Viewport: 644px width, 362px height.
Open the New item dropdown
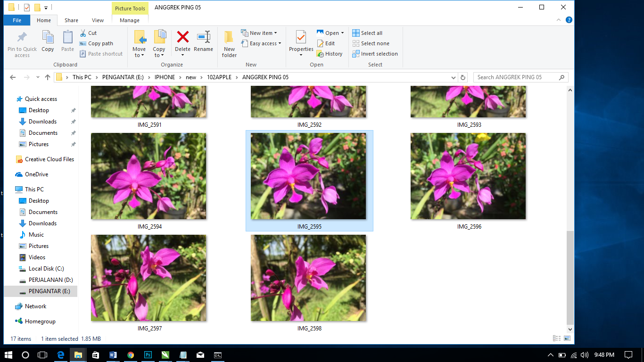259,33
